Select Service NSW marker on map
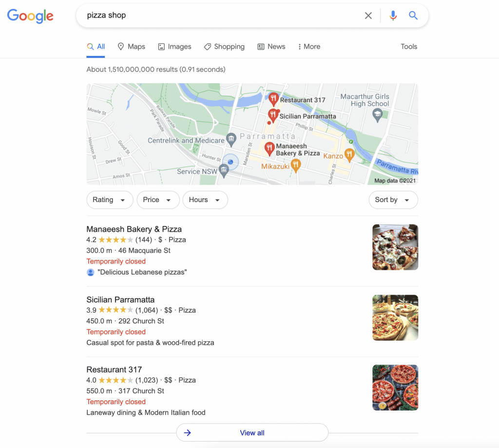 tap(224, 171)
